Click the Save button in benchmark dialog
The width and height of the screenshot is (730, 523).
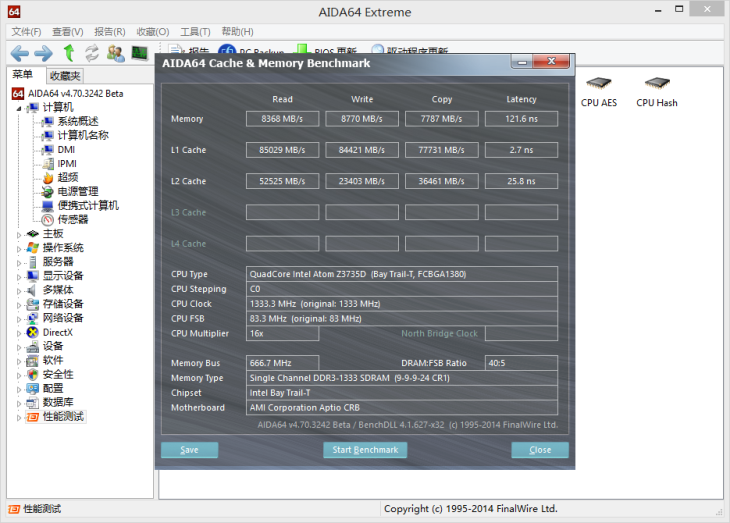click(189, 450)
